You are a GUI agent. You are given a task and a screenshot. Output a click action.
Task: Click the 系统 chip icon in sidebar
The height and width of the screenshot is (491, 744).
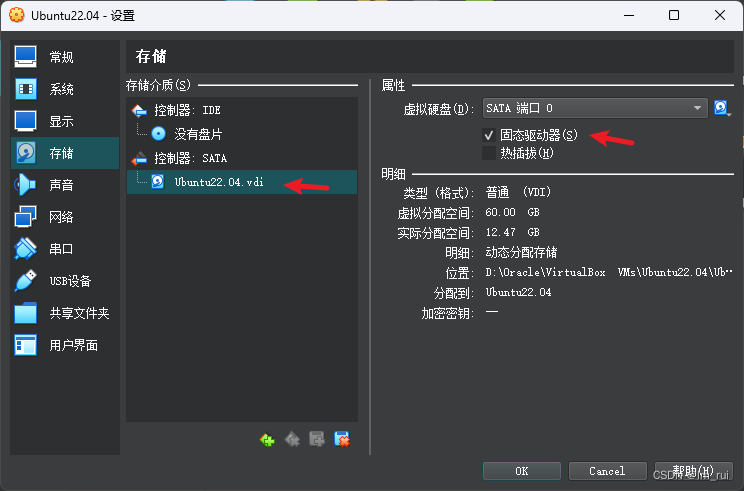coord(26,89)
